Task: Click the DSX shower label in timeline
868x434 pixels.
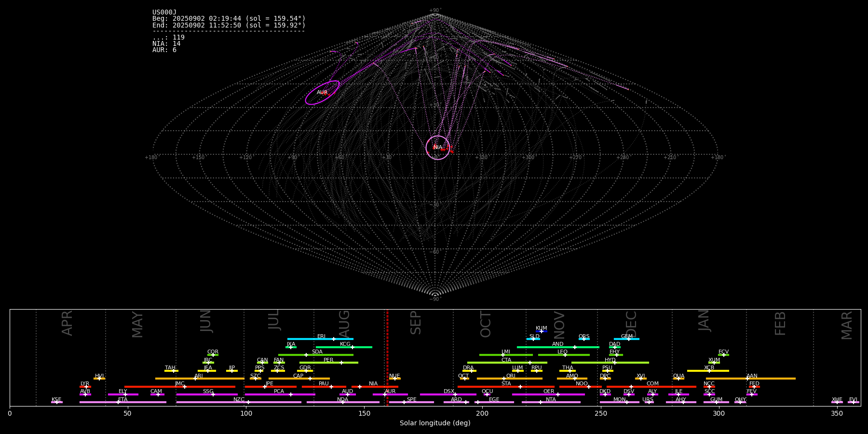Action: point(449,391)
